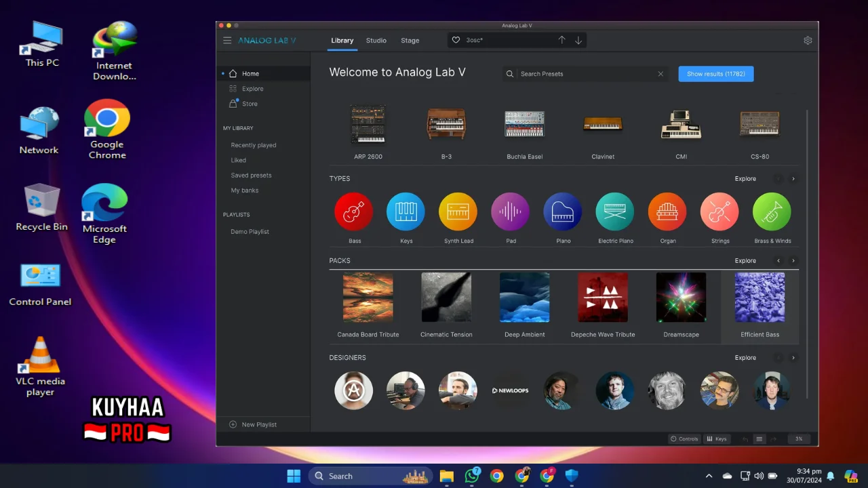Choose the Keys type icon
Screen dimensions: 868x488
tap(406, 211)
